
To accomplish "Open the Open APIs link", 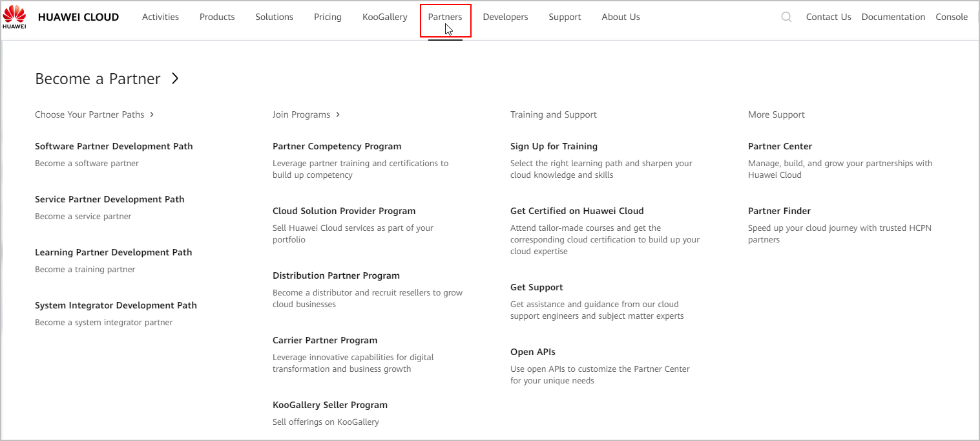I will (533, 352).
